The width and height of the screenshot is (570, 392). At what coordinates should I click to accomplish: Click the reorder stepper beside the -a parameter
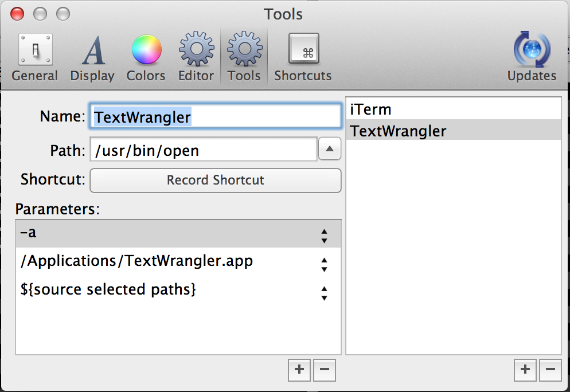(x=324, y=233)
